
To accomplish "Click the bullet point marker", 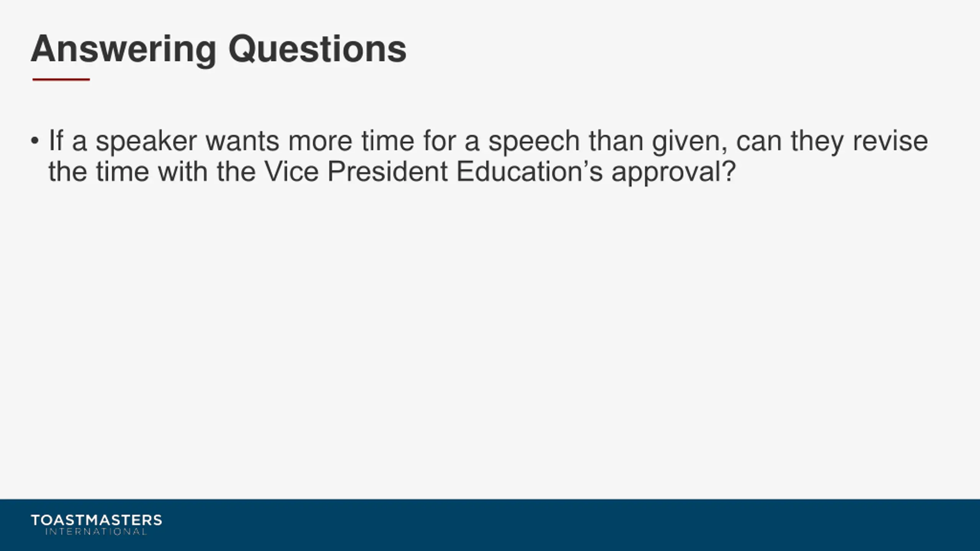I will 35,141.
